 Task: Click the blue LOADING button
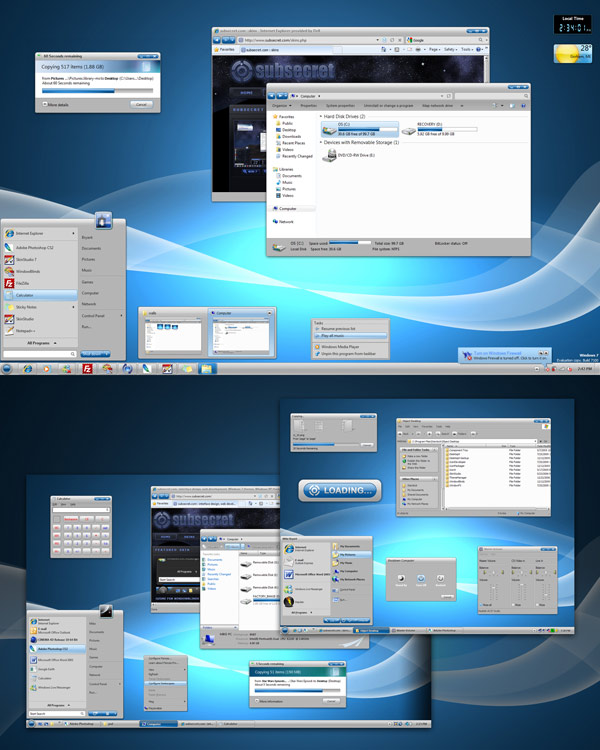pyautogui.click(x=340, y=490)
